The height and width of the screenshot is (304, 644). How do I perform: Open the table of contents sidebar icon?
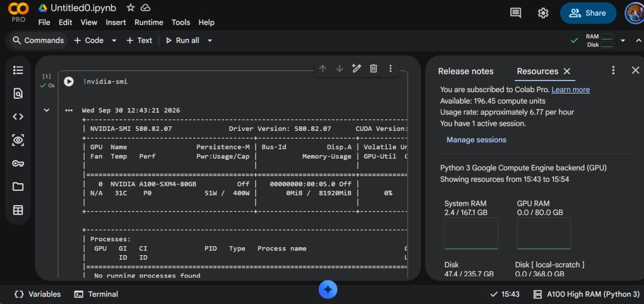[x=18, y=70]
